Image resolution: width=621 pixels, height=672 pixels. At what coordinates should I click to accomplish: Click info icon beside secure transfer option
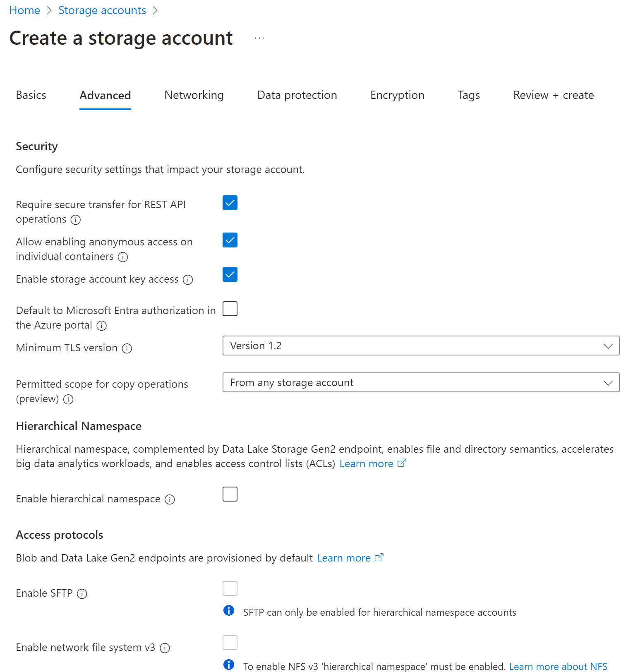(76, 220)
